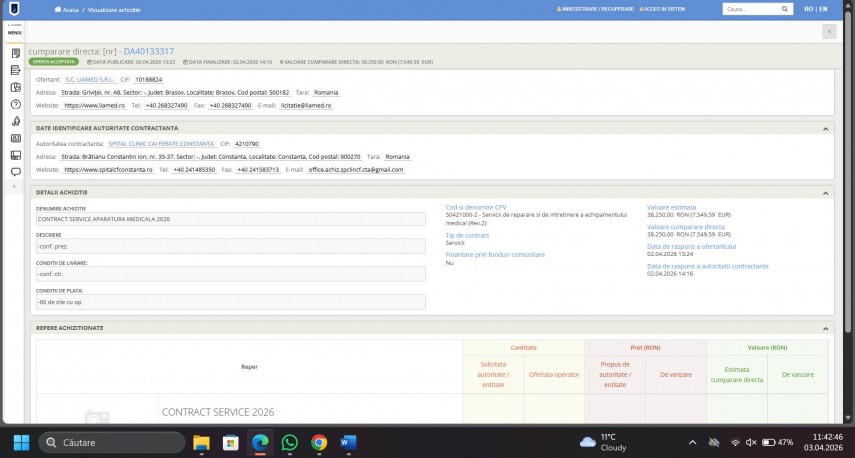Expand the sidebar menu with bottom chevron

tap(15, 186)
